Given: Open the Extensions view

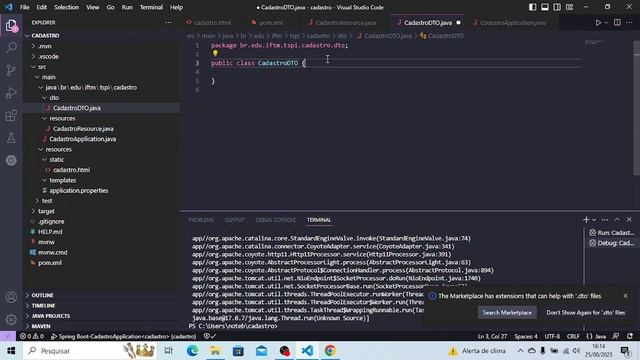Looking at the screenshot, I should coord(11,116).
